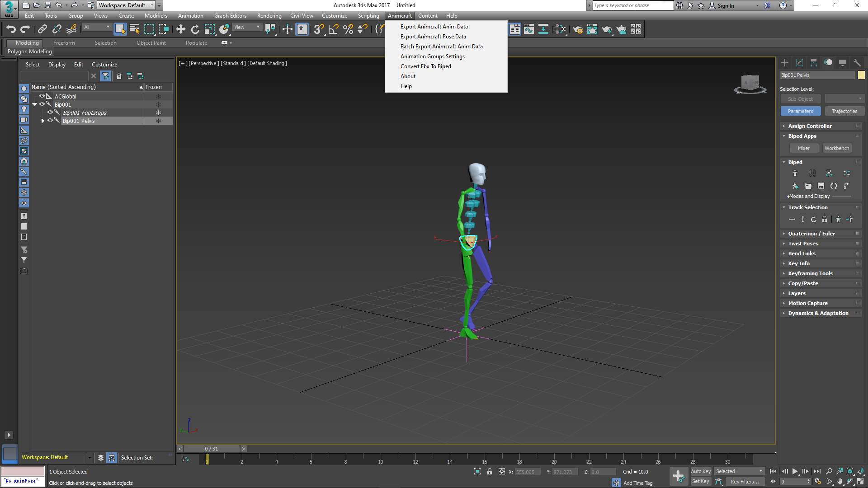Click the Trajectories button
The height and width of the screenshot is (488, 868).
(844, 111)
